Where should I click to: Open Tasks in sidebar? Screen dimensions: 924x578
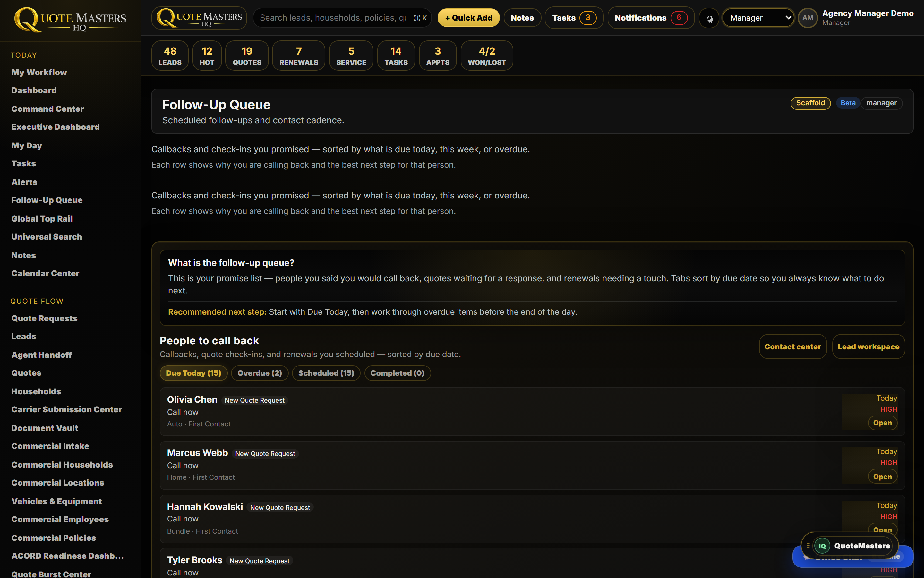point(24,164)
